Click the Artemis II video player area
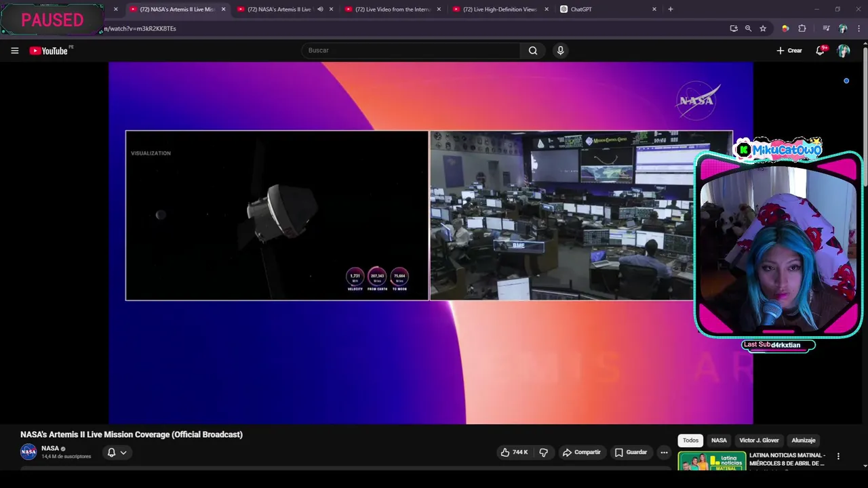The image size is (868, 488). 431,243
